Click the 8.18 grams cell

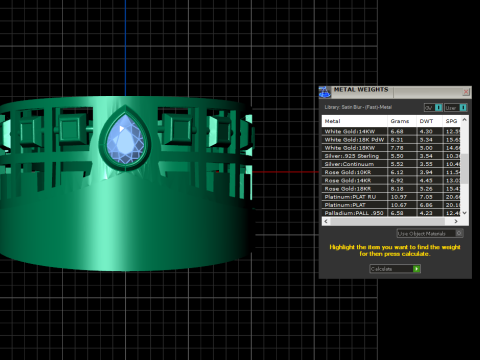(x=402, y=189)
